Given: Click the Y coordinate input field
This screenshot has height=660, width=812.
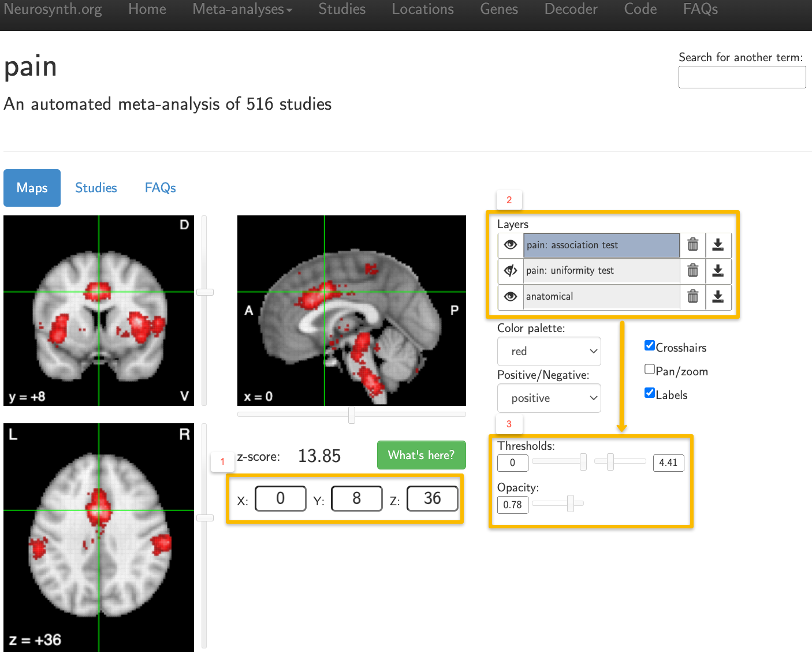Looking at the screenshot, I should (x=356, y=498).
